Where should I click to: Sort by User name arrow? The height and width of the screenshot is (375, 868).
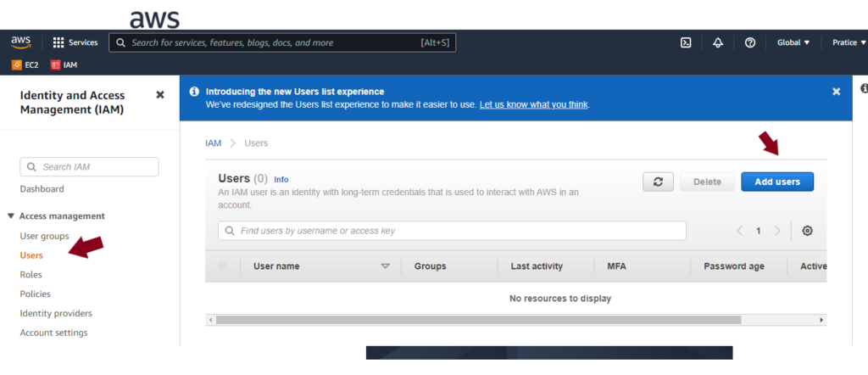tap(386, 266)
